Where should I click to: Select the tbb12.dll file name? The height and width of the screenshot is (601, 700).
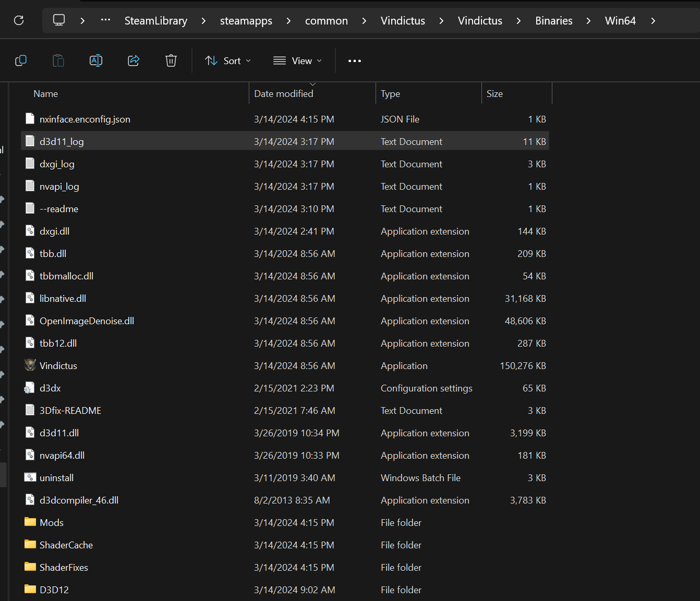point(58,344)
